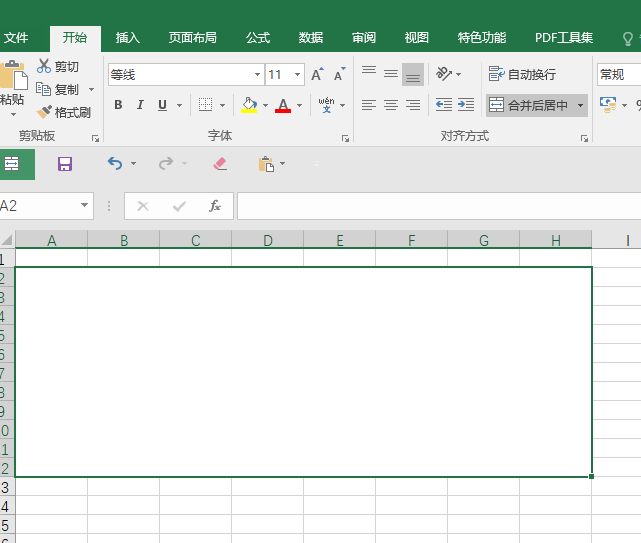
Task: Click the text orientation icon
Action: tap(444, 74)
